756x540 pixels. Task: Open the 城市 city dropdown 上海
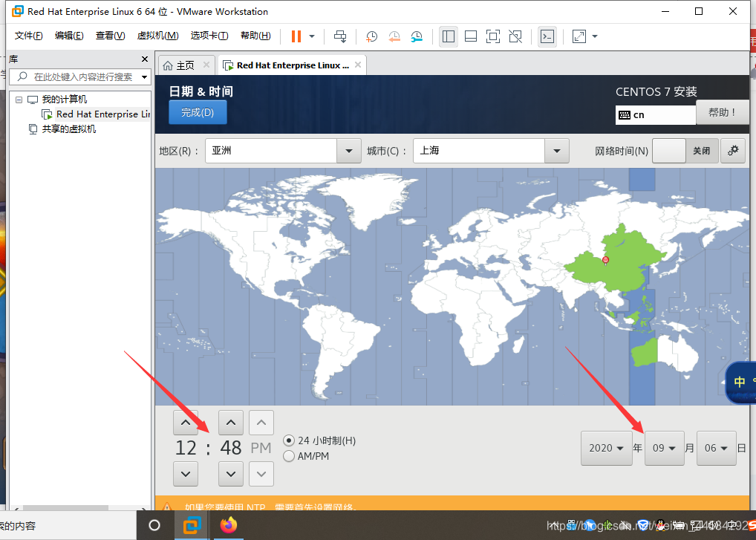(491, 151)
